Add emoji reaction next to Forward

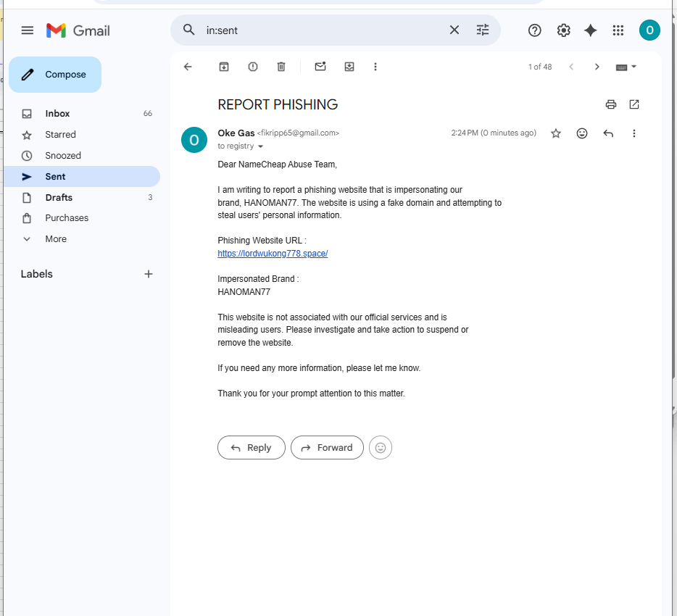[381, 448]
